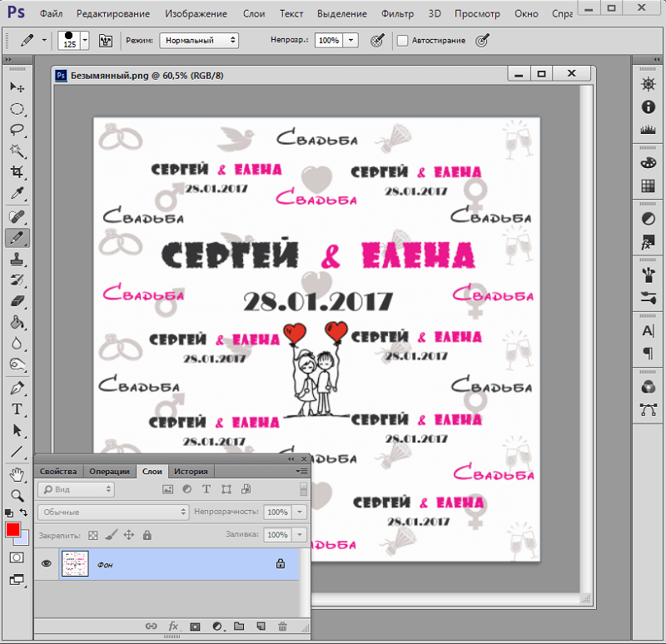Switch to the История tab
Viewport: 666px width, 644px height.
pos(191,471)
